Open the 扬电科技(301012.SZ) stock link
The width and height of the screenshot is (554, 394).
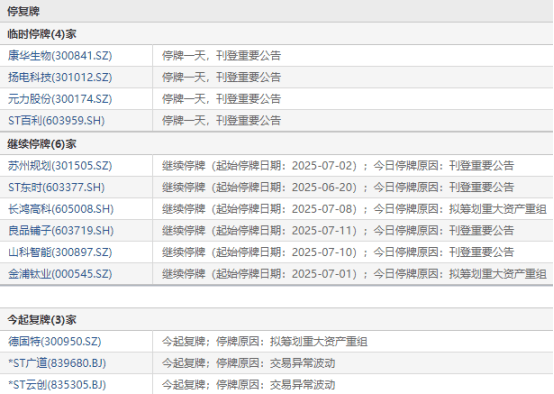pos(60,77)
